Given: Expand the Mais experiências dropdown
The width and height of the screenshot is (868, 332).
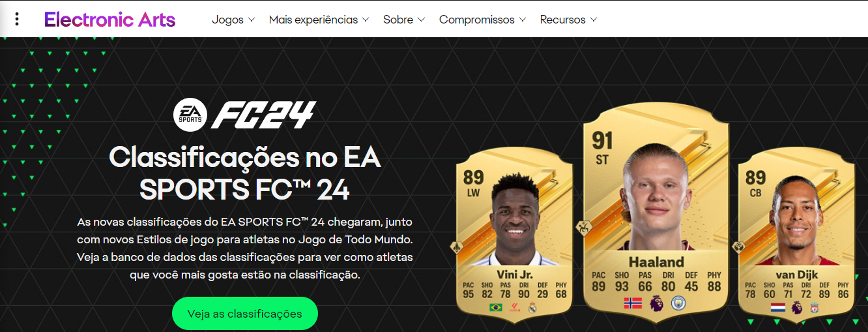Looking at the screenshot, I should tap(319, 20).
